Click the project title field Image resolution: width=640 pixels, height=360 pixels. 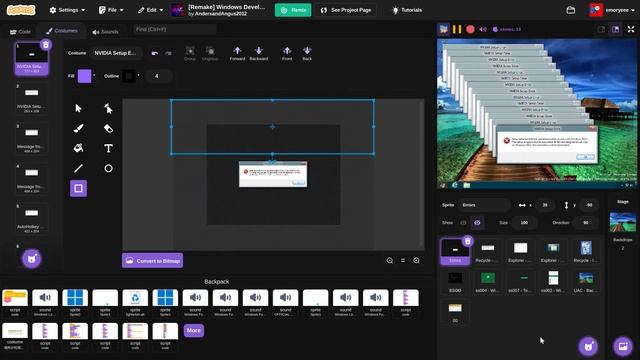point(227,7)
